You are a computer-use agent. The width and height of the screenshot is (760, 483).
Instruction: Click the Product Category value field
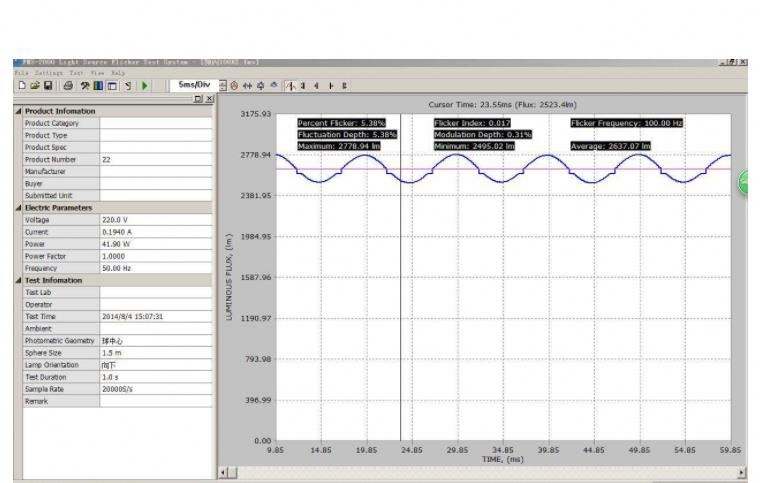(156, 123)
